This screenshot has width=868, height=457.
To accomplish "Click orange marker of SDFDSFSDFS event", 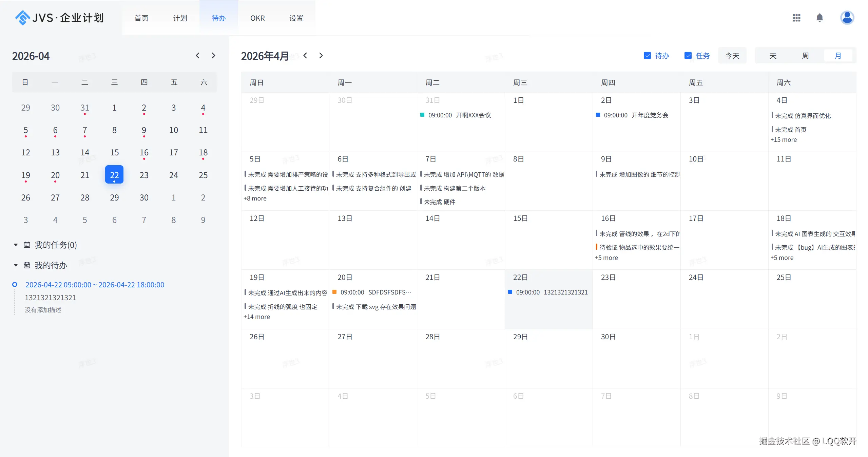I will tap(334, 292).
